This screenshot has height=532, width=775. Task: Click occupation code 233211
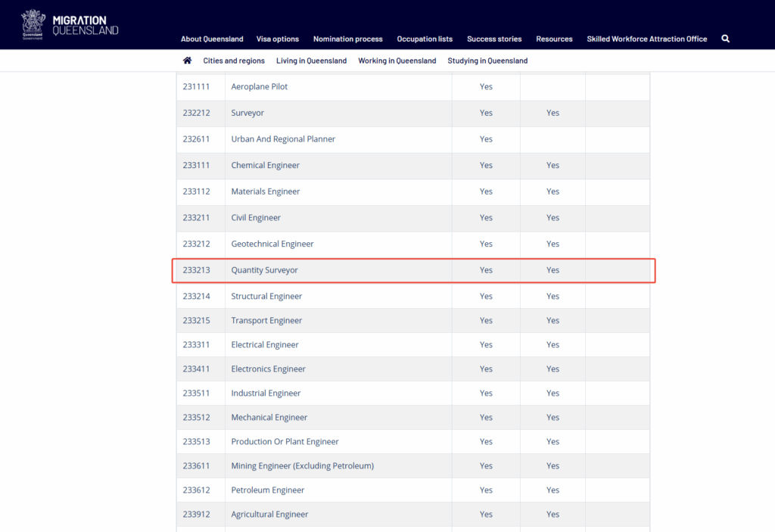point(196,218)
